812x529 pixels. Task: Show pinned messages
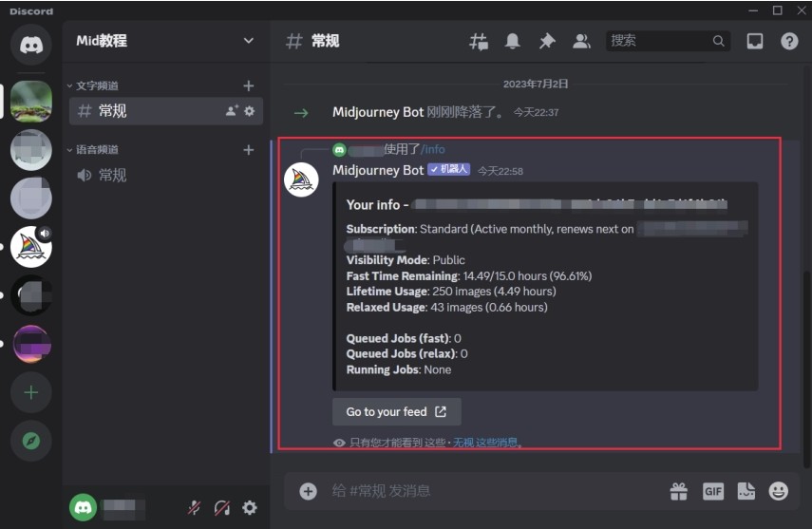pos(547,41)
